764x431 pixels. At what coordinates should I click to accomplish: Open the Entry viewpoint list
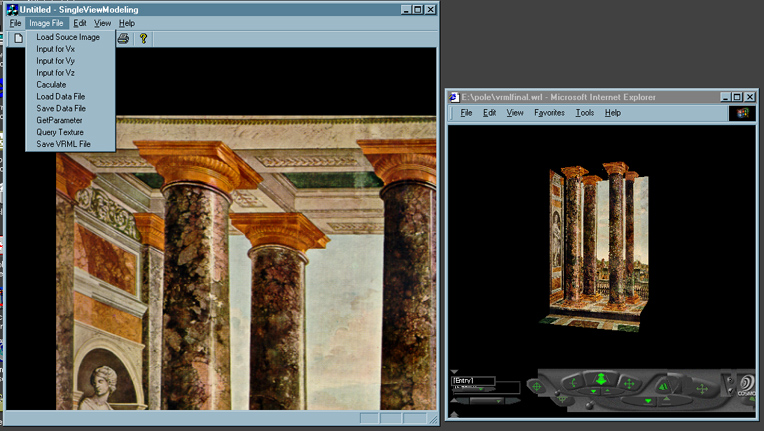click(473, 380)
